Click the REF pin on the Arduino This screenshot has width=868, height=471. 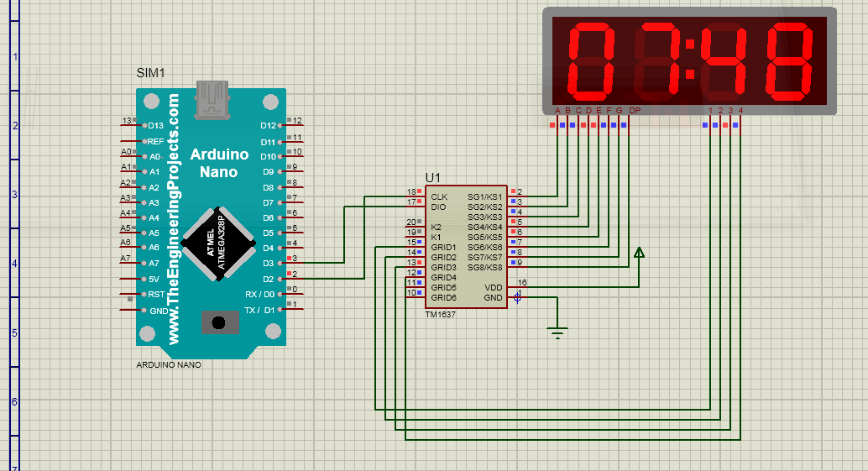(155, 142)
